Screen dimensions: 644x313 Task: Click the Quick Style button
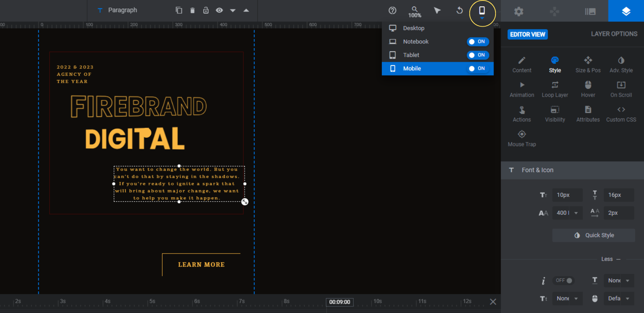[x=594, y=235]
